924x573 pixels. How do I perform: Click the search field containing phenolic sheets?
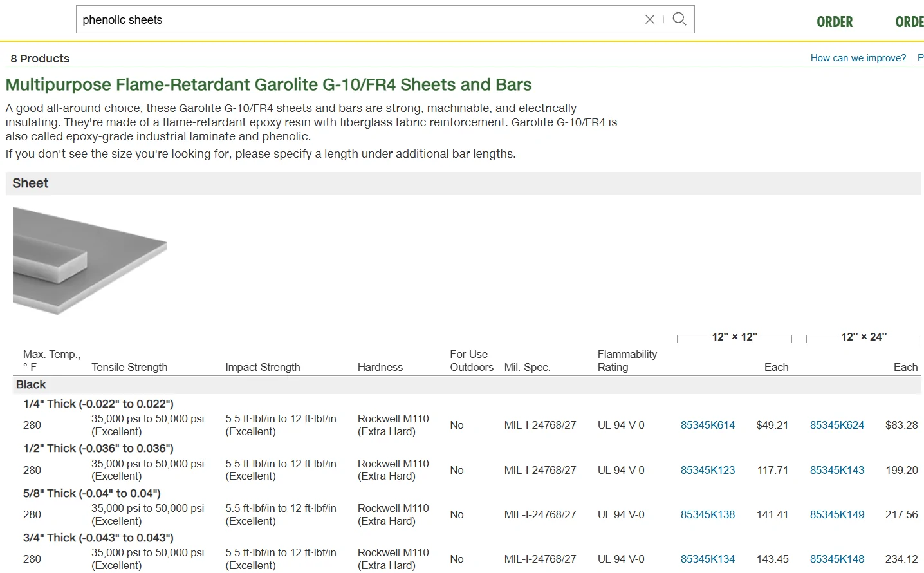385,19
